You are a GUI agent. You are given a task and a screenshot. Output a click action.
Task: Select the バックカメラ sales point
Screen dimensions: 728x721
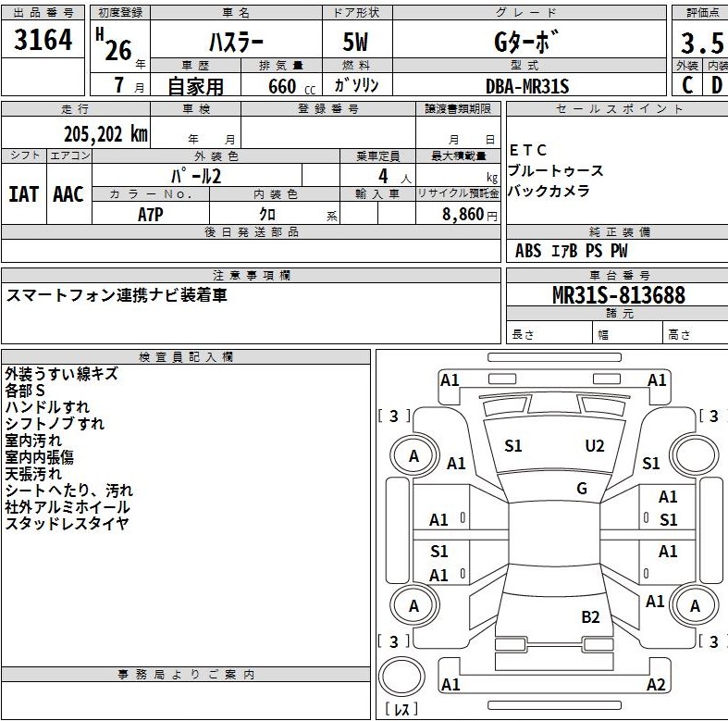(x=549, y=191)
